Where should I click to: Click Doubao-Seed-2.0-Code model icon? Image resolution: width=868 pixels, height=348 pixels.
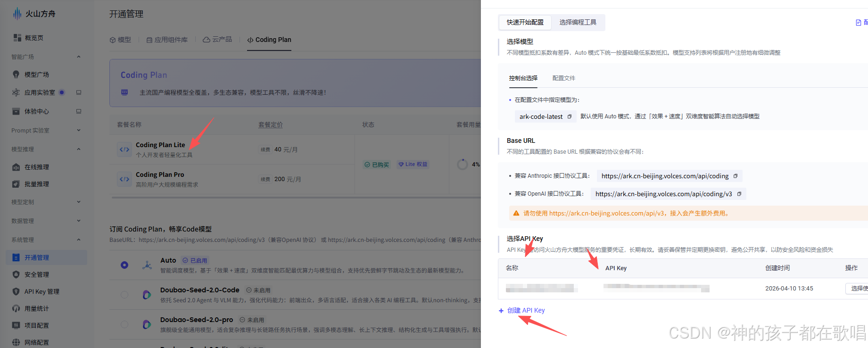(147, 295)
